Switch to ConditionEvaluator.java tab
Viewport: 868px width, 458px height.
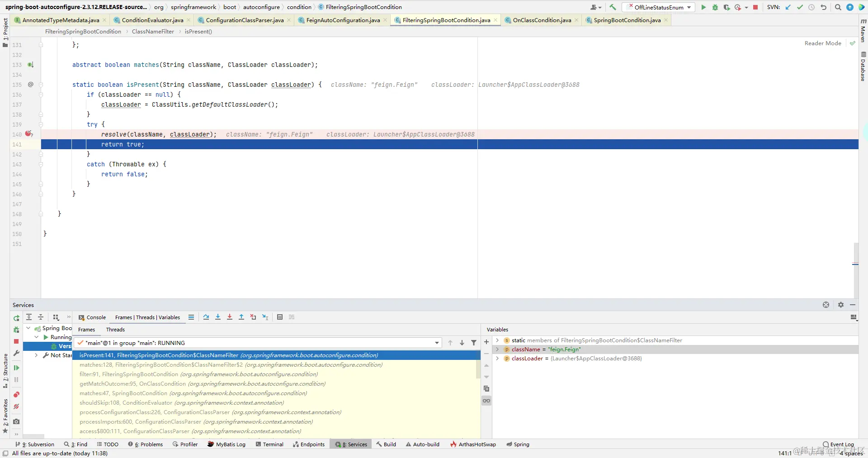tap(152, 20)
